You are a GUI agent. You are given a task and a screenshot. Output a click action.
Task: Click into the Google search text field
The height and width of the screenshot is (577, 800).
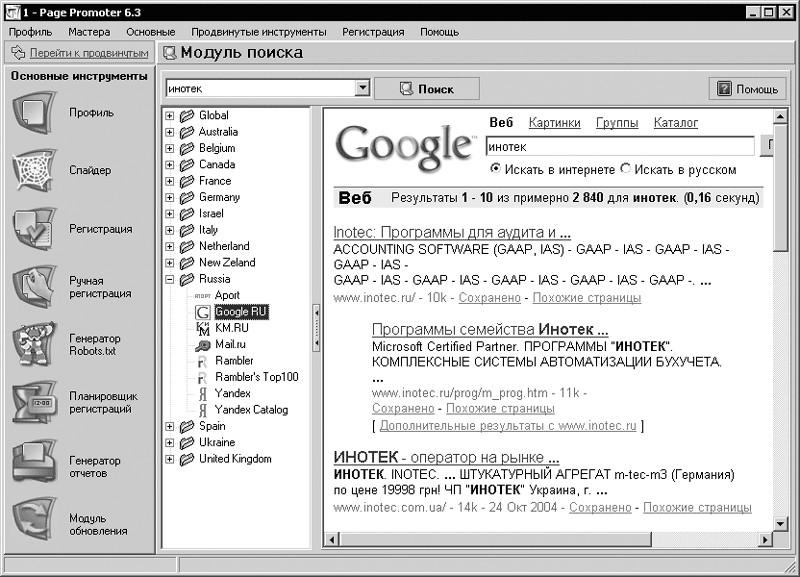pos(620,146)
